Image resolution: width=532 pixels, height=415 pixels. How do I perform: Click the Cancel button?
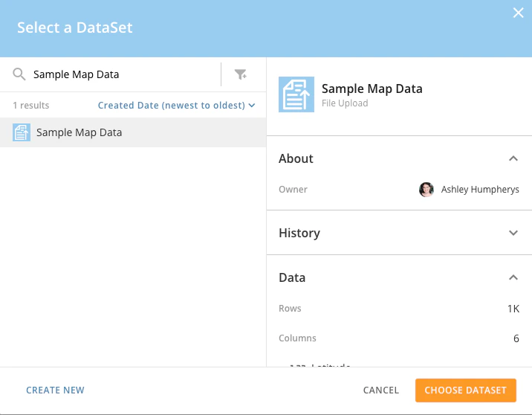(380, 390)
